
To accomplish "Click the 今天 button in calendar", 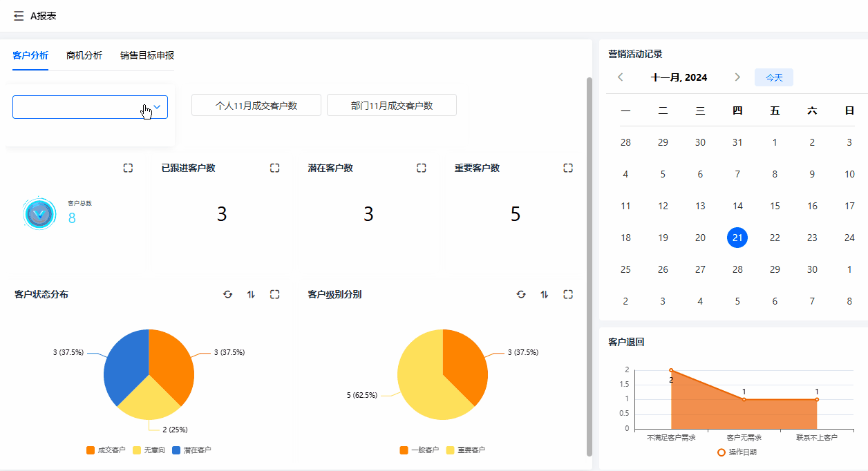I will pyautogui.click(x=773, y=77).
